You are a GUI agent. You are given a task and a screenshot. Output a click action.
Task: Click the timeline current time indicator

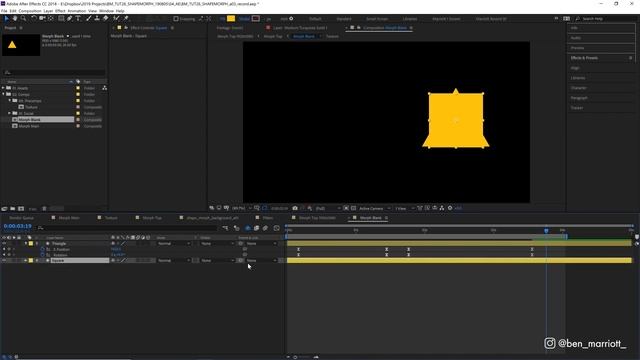(546, 231)
